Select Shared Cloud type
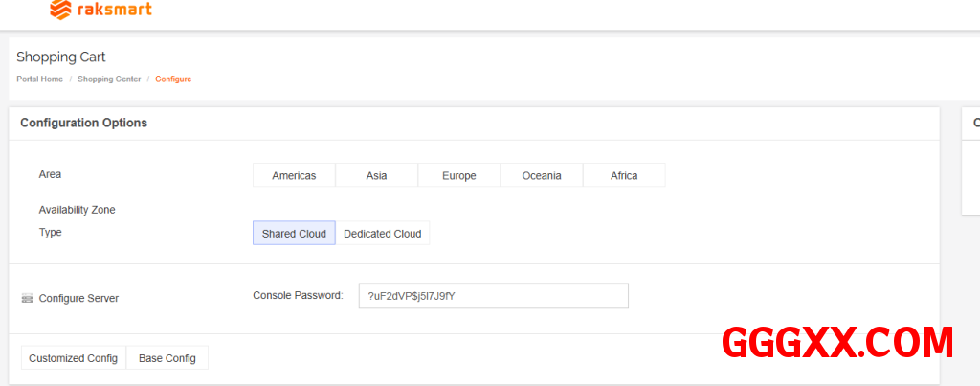980x386 pixels. pos(294,234)
